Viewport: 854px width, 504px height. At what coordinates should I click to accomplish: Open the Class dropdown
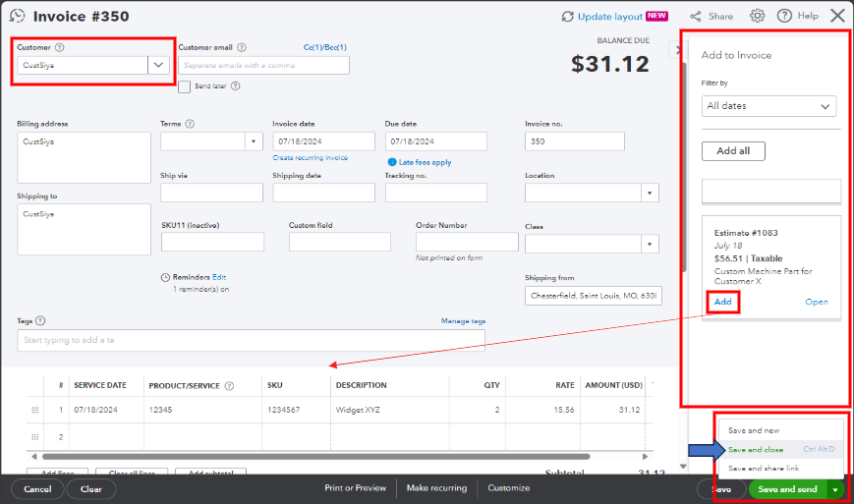tap(650, 244)
